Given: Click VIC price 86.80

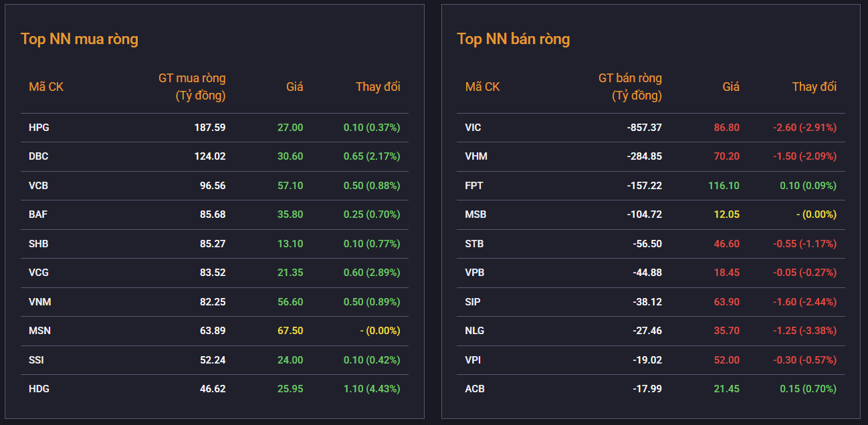Looking at the screenshot, I should 727,128.
